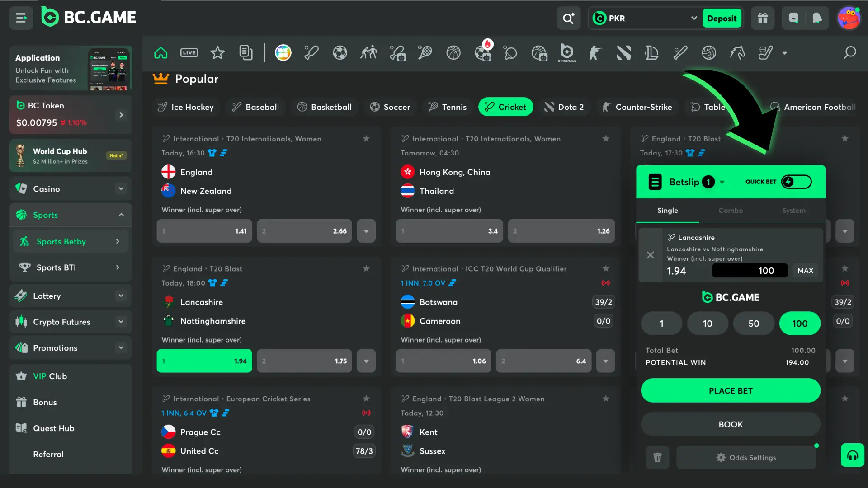868x488 pixels.
Task: Select Ice Hockey popular tab
Action: [x=186, y=107]
